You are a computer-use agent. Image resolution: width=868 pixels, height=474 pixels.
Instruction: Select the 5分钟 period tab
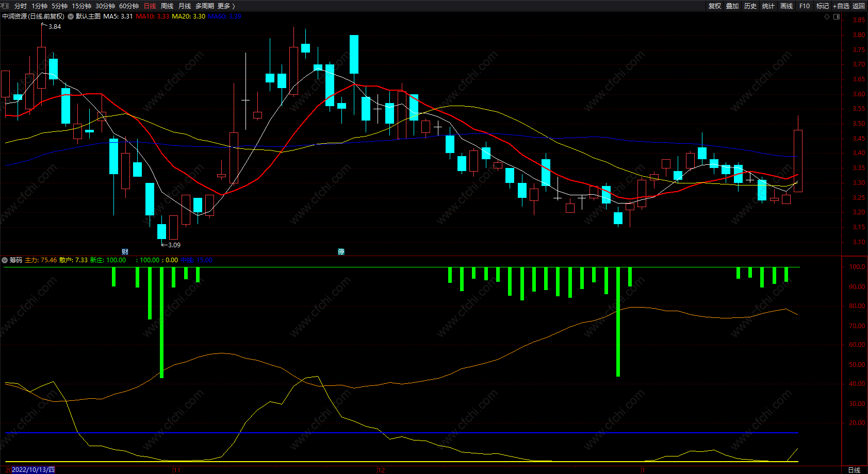(x=59, y=6)
